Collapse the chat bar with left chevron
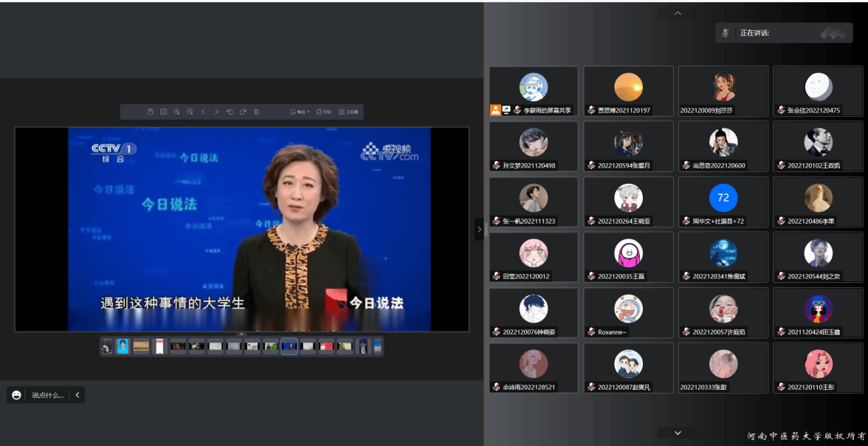 [77, 395]
